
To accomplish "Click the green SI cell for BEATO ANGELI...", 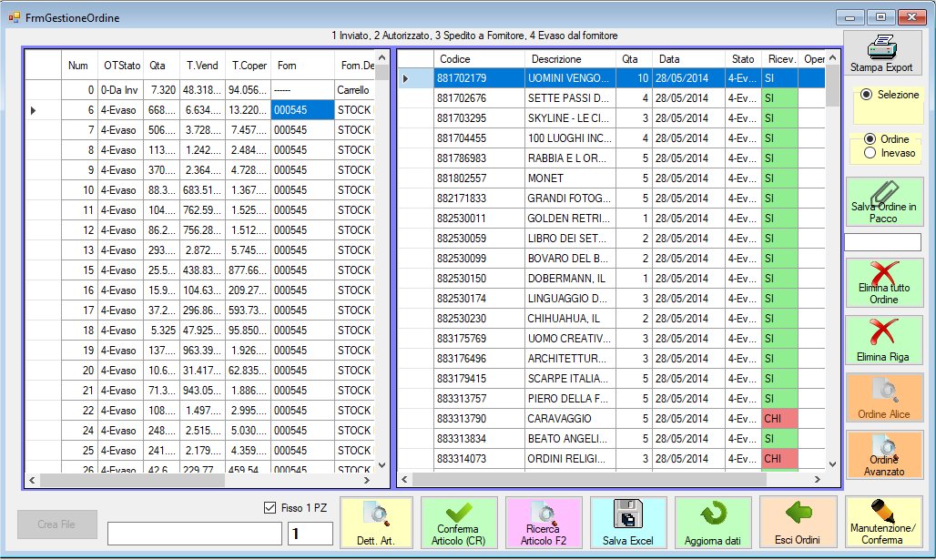I will click(779, 438).
